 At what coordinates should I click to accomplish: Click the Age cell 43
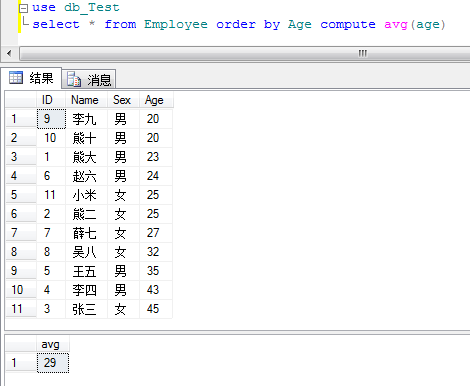pyautogui.click(x=156, y=290)
